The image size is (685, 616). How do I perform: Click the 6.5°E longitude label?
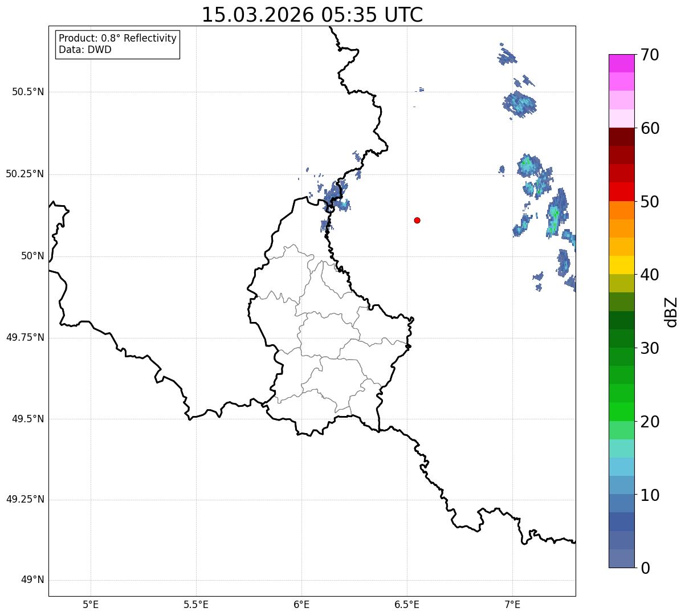(407, 604)
